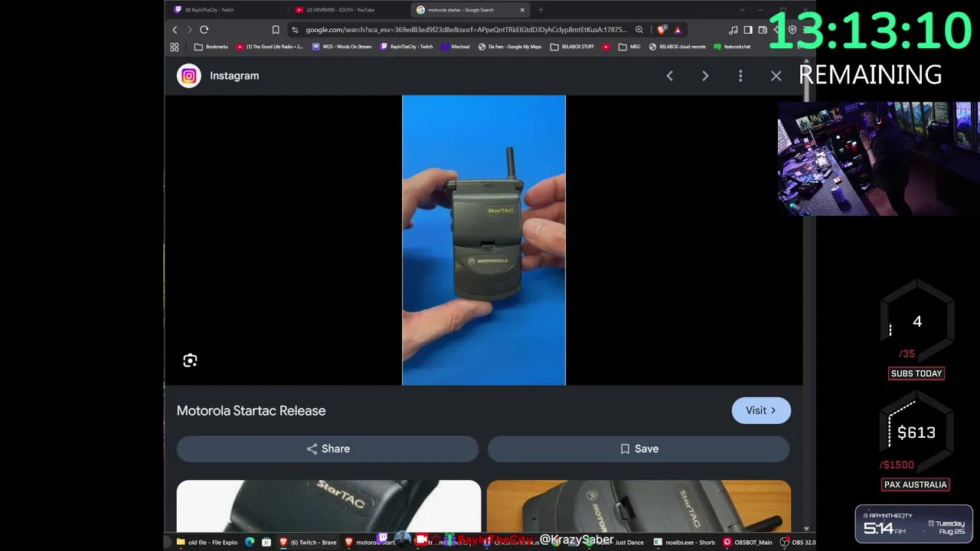The width and height of the screenshot is (980, 551).
Task: Open the image viewer three-dot menu
Action: [x=740, y=76]
